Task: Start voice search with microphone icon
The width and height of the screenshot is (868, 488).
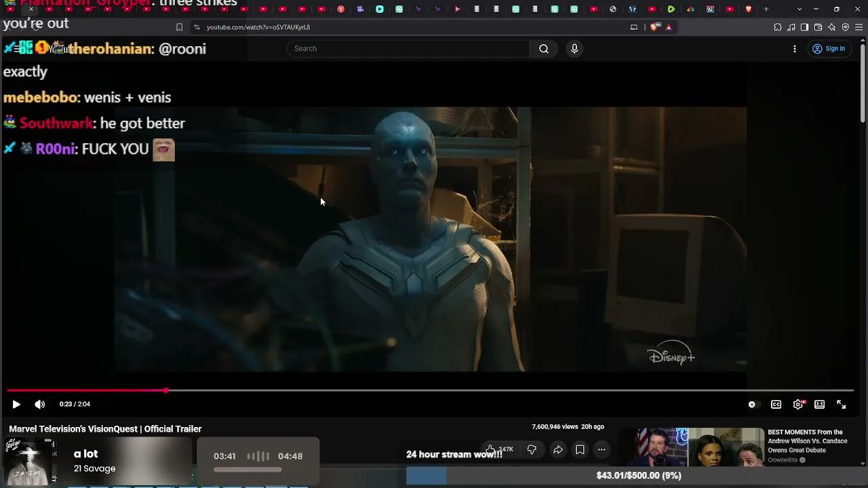Action: pos(574,49)
